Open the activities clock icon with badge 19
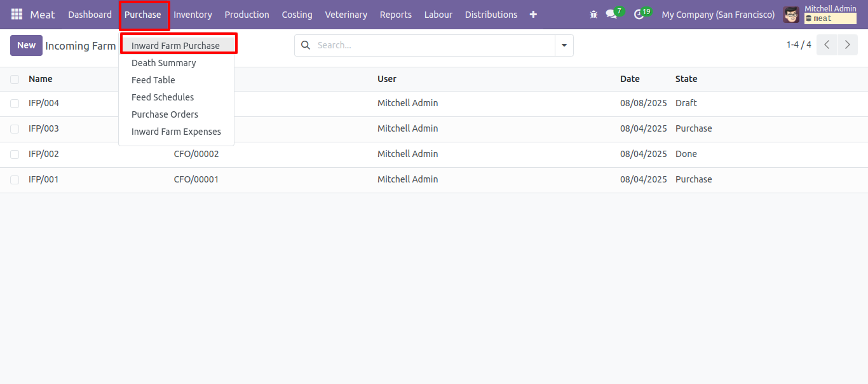 642,13
